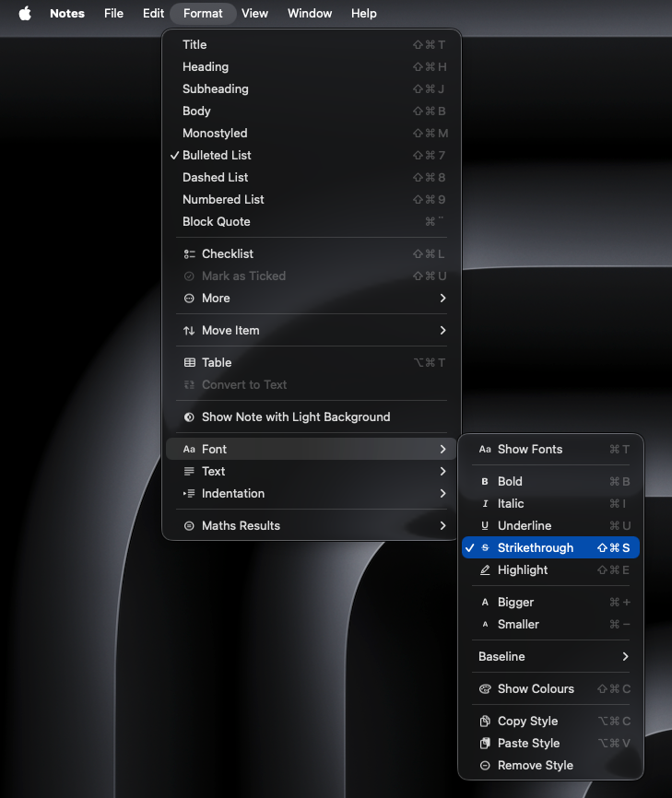Expand the Text submenu chevron

(x=442, y=471)
